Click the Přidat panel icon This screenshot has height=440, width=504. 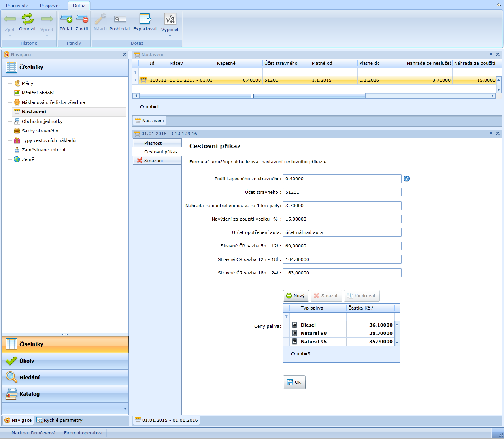(66, 19)
